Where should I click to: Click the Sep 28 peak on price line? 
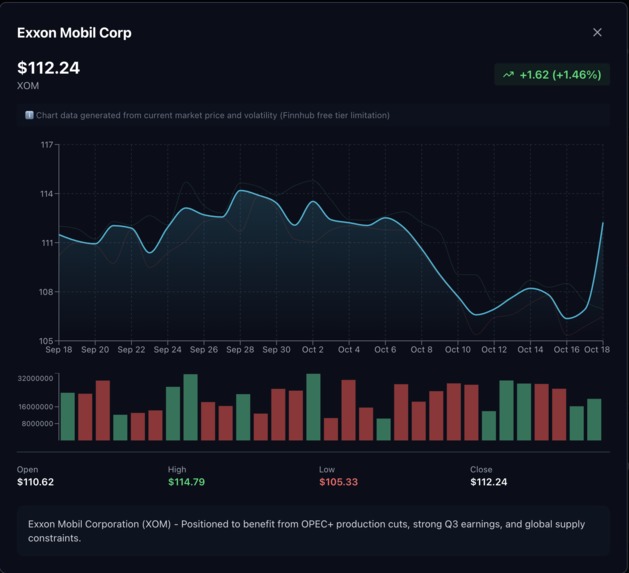(x=240, y=191)
